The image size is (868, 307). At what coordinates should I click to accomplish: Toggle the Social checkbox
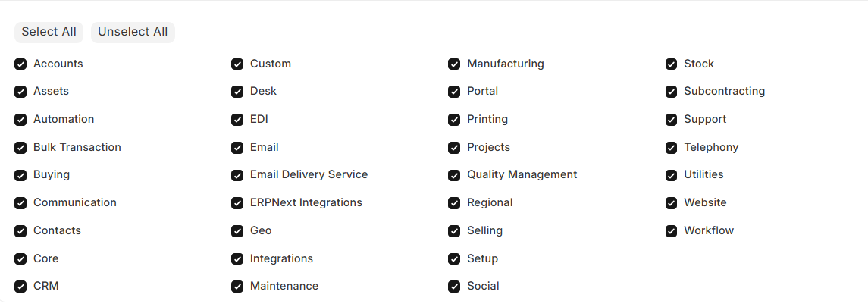(454, 287)
